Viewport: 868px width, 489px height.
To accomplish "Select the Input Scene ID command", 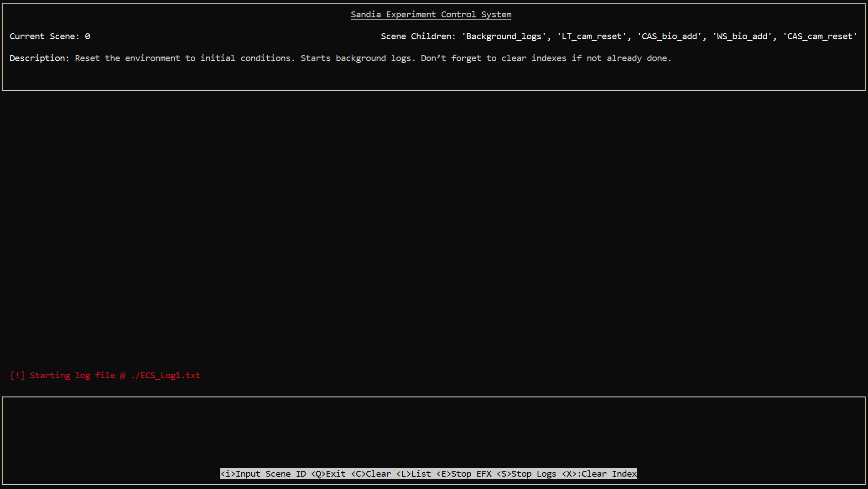I will click(263, 474).
